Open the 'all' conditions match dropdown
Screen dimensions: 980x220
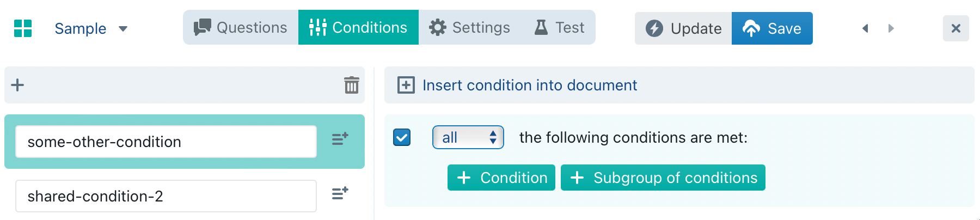[468, 137]
